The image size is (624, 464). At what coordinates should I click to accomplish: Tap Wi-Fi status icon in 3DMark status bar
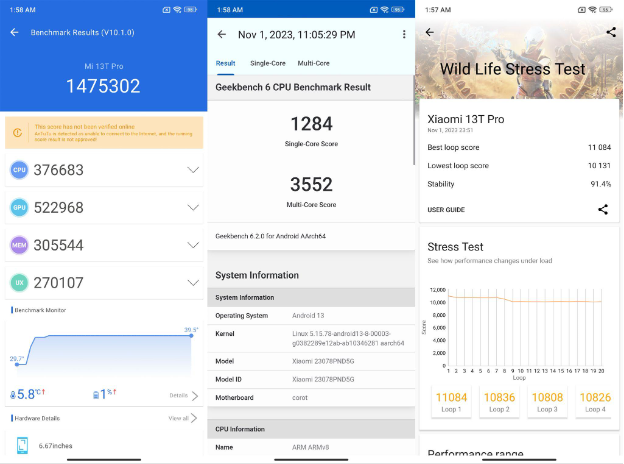point(593,10)
